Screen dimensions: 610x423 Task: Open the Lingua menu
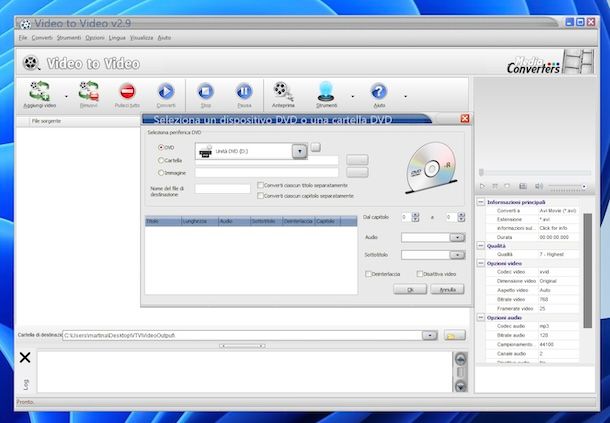[x=117, y=38]
